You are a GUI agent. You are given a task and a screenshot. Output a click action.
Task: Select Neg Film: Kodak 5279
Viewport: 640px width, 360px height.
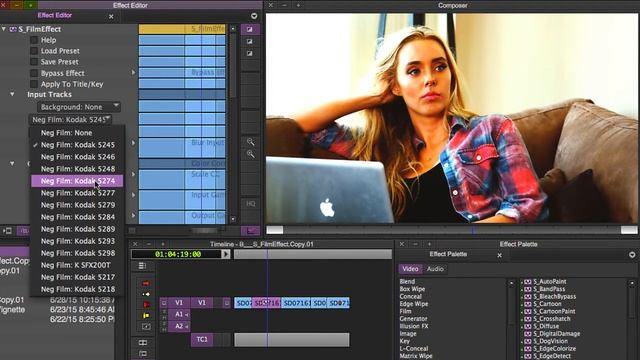(x=77, y=205)
